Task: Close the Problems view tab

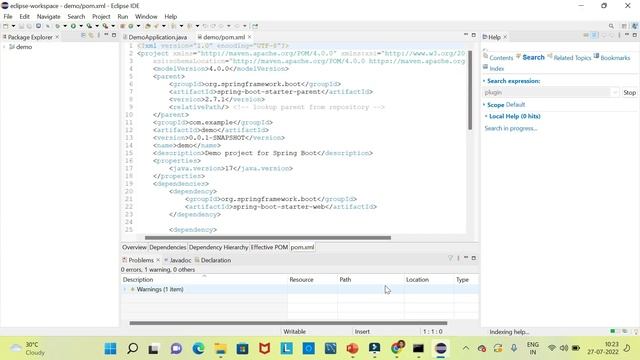Action: [x=158, y=260]
